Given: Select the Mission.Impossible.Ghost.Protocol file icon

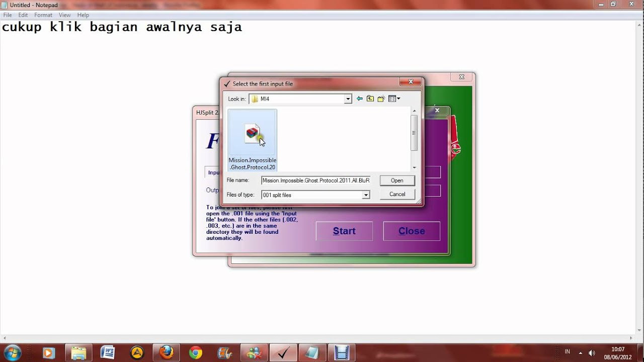Looking at the screenshot, I should point(252,133).
